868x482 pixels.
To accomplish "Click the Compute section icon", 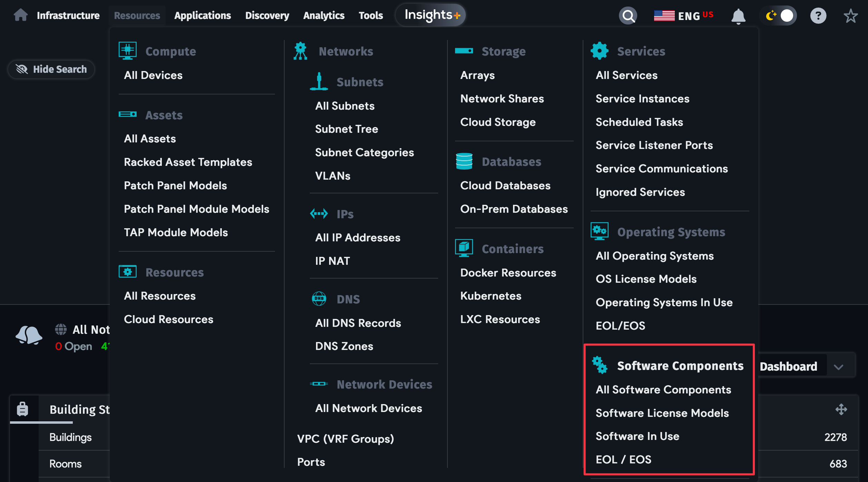I will click(x=128, y=51).
